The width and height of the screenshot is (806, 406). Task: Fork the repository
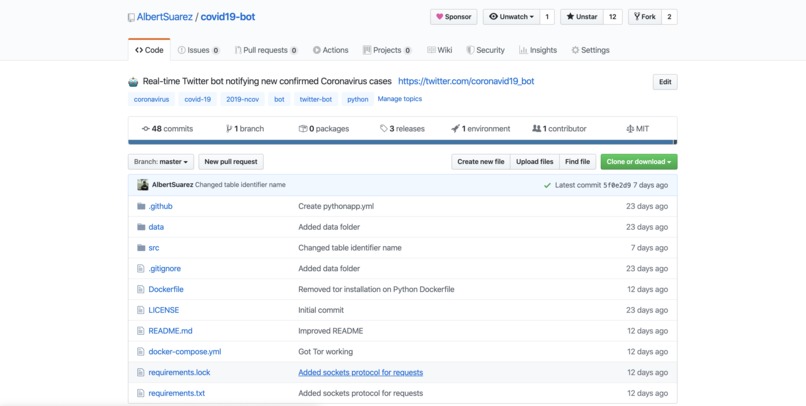[645, 16]
